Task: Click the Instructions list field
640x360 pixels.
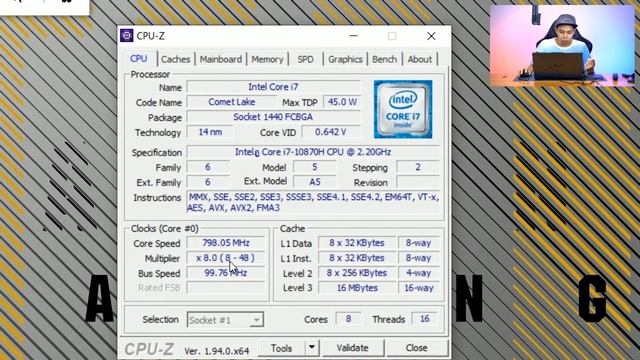Action: 313,202
